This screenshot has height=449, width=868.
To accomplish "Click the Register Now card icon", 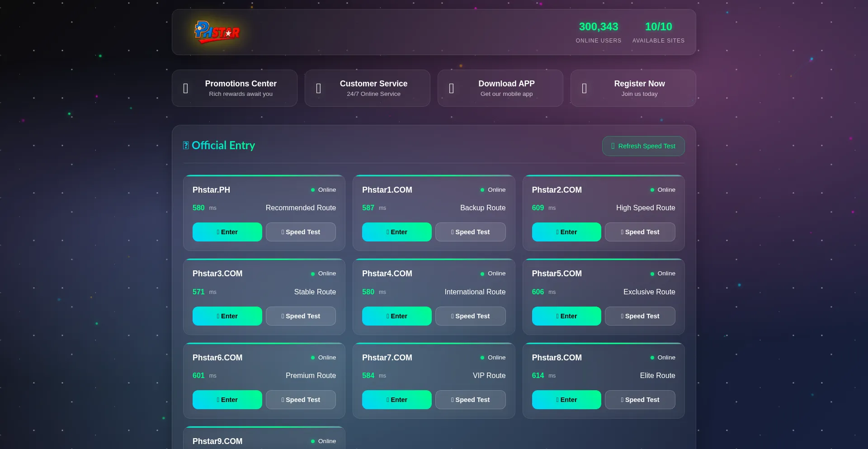I will click(x=584, y=89).
